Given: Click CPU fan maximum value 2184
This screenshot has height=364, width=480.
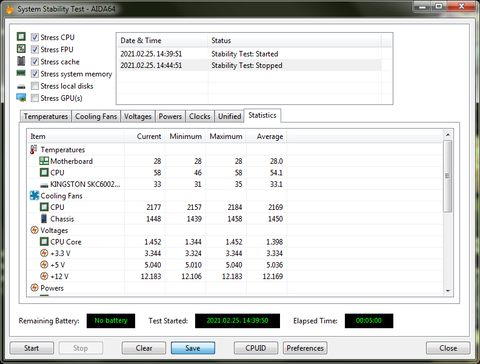Looking at the screenshot, I should 235,207.
